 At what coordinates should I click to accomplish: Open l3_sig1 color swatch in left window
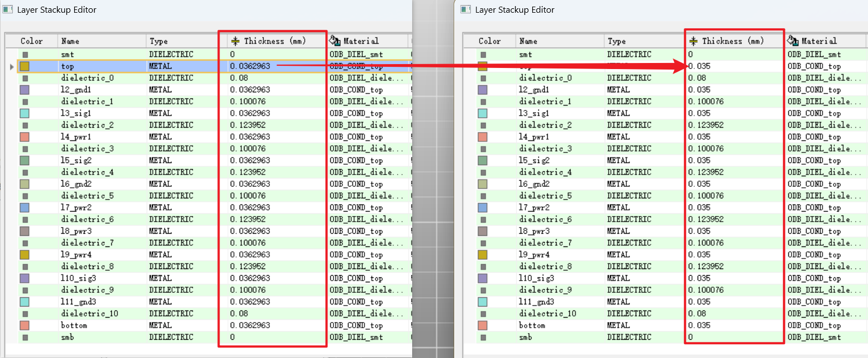tap(24, 113)
